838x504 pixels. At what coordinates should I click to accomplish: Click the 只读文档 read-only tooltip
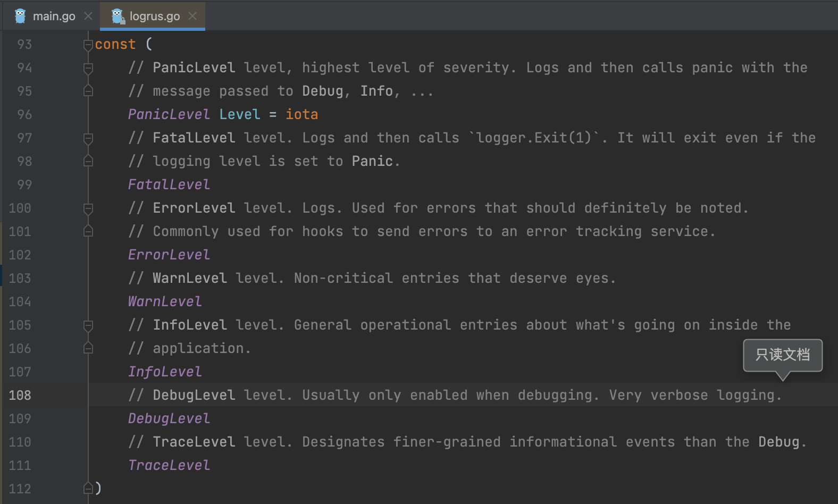pyautogui.click(x=783, y=355)
